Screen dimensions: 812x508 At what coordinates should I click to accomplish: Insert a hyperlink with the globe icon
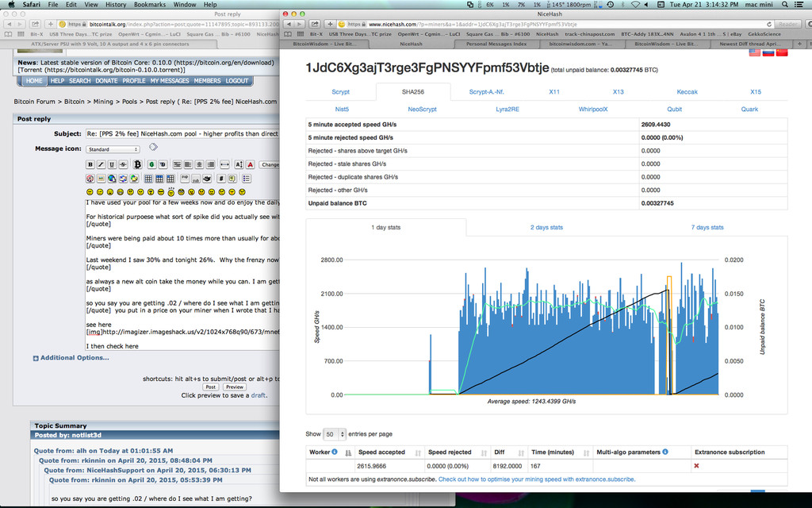(112, 179)
